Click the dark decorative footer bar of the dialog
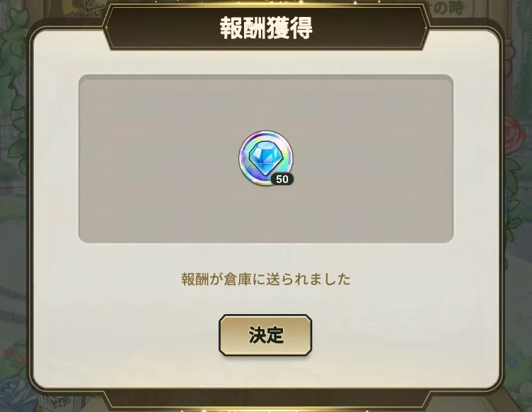The height and width of the screenshot is (412, 532). pos(266,399)
